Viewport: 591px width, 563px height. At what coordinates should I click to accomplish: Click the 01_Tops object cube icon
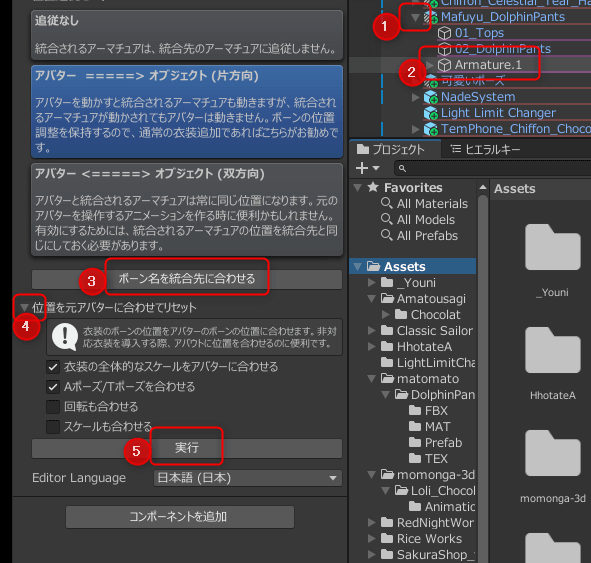(444, 33)
